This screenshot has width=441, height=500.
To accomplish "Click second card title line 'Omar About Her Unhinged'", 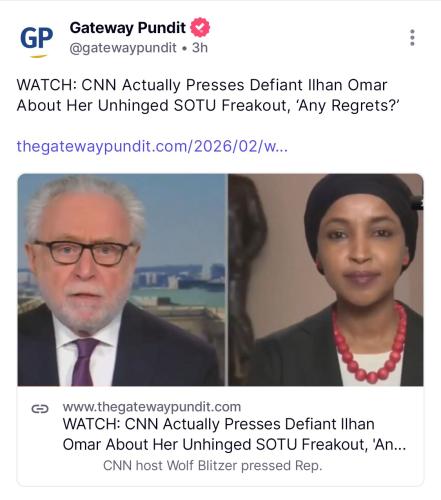I will (x=234, y=444).
